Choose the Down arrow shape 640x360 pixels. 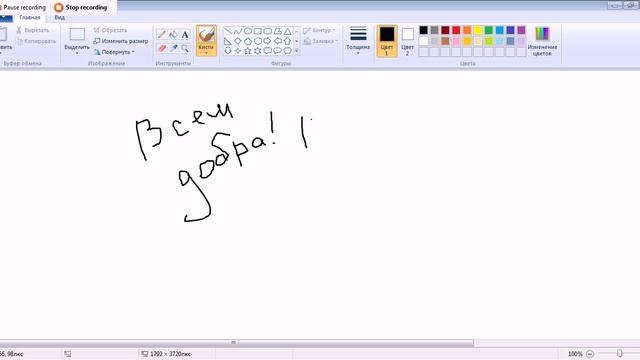[x=228, y=51]
